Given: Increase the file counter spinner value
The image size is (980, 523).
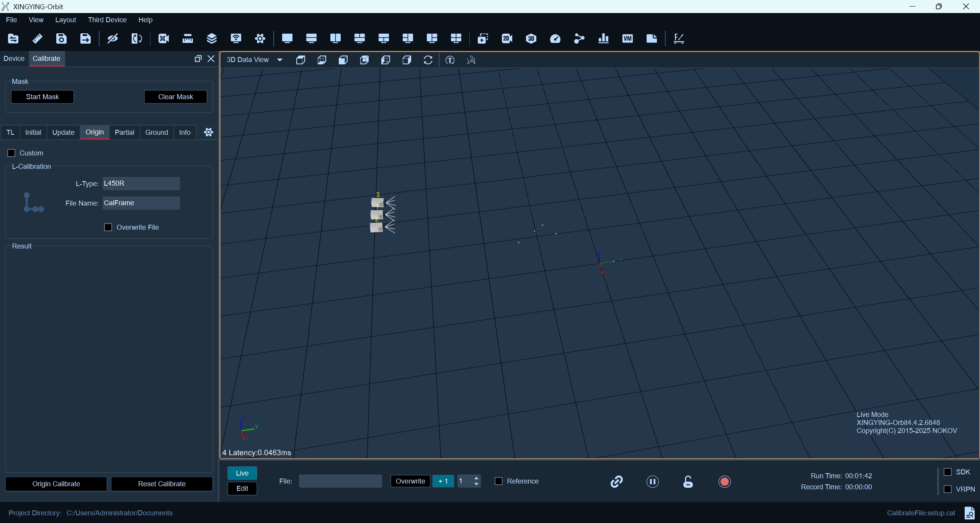Looking at the screenshot, I should 476,478.
